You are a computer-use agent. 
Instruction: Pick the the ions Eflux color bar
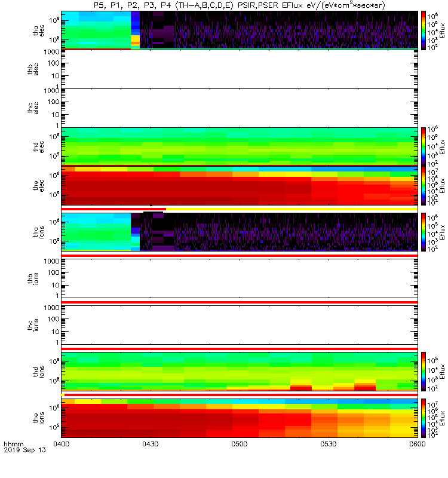[x=424, y=418]
